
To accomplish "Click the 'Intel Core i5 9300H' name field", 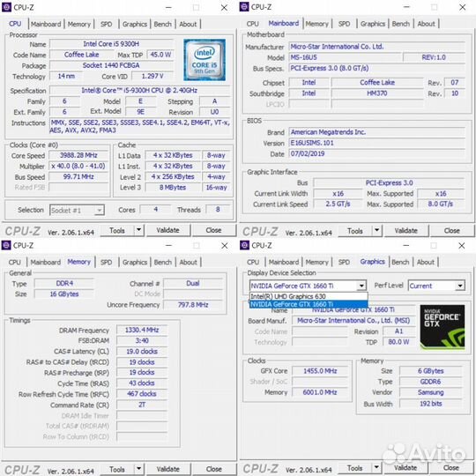I will pos(111,44).
